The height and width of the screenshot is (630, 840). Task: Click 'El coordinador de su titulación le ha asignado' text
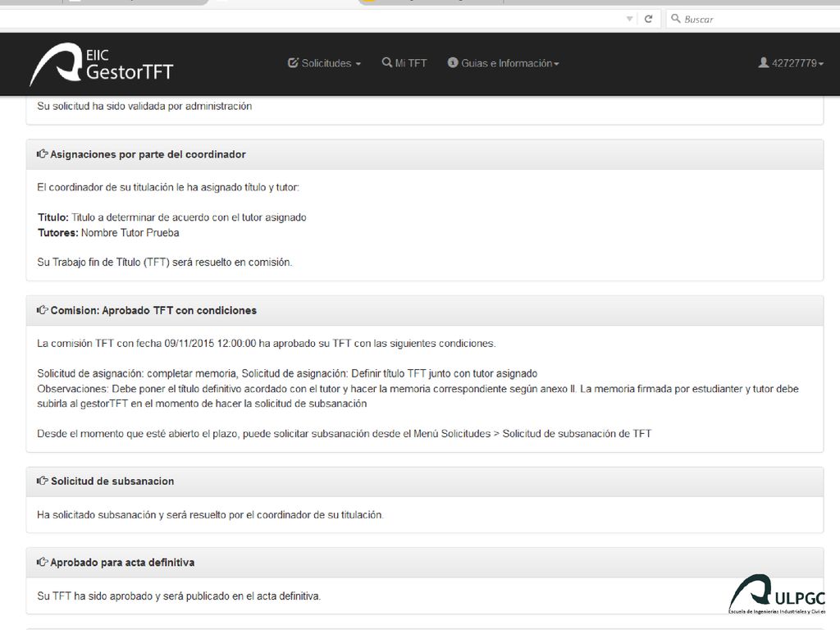pyautogui.click(x=168, y=187)
